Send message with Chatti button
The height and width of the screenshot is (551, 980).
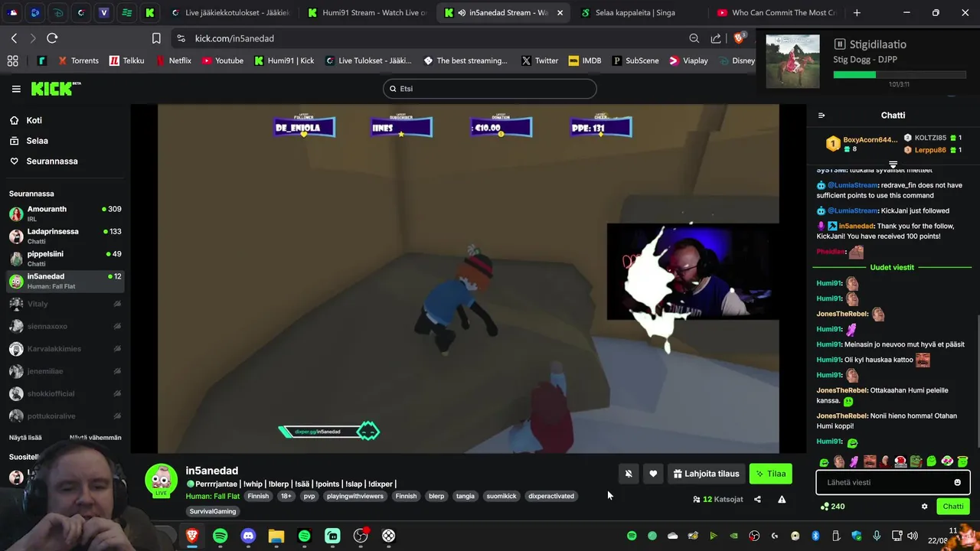pyautogui.click(x=953, y=507)
